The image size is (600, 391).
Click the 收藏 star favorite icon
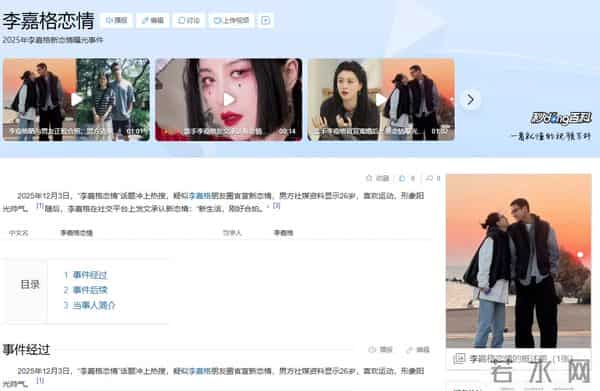369,178
